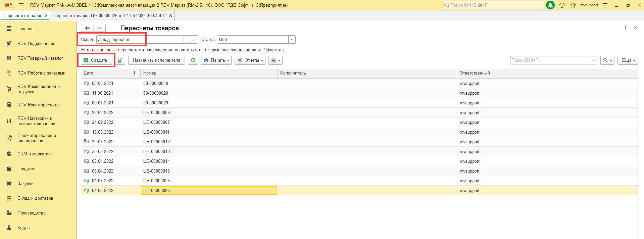The width and height of the screenshot is (644, 239).
Task: Open RDV:Подключения rocket icon
Action: (x=9, y=43)
